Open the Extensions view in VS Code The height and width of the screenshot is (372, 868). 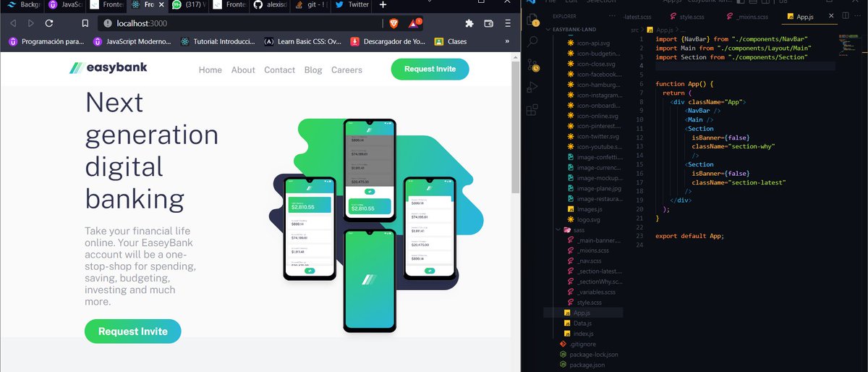(x=533, y=110)
